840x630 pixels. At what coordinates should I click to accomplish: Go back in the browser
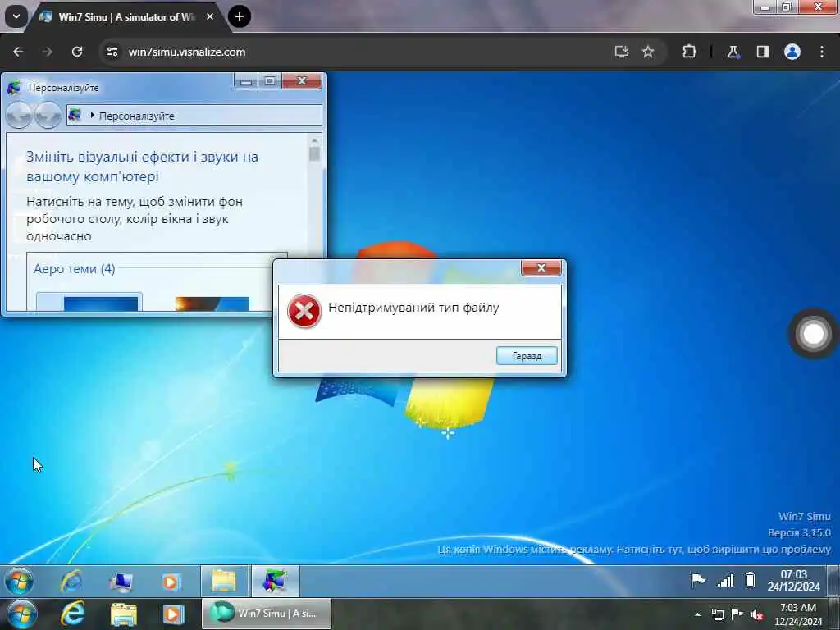pyautogui.click(x=18, y=52)
